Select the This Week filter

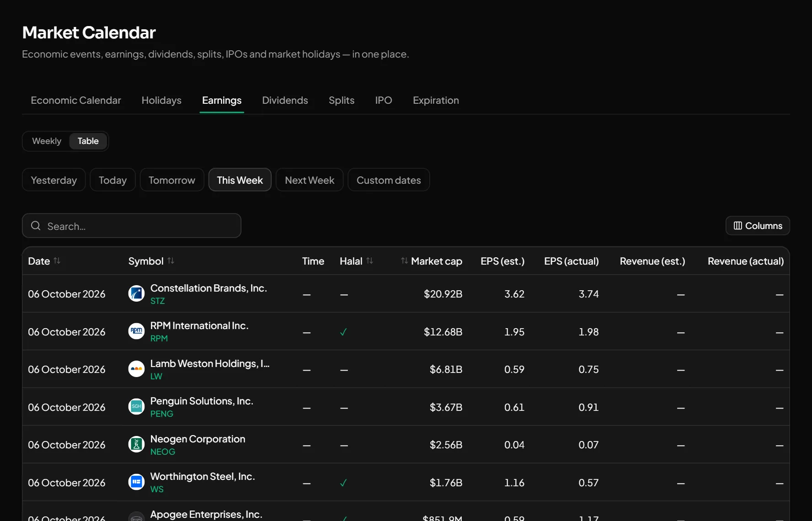pyautogui.click(x=240, y=180)
